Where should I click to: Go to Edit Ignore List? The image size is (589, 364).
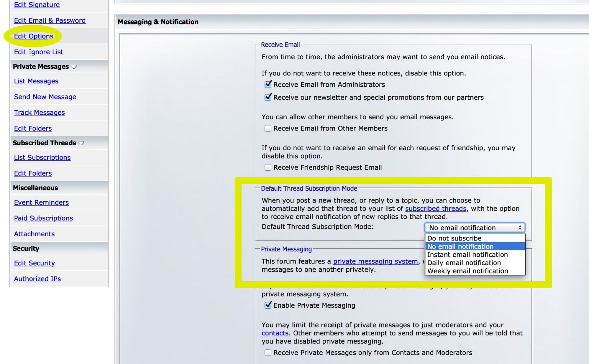(39, 52)
